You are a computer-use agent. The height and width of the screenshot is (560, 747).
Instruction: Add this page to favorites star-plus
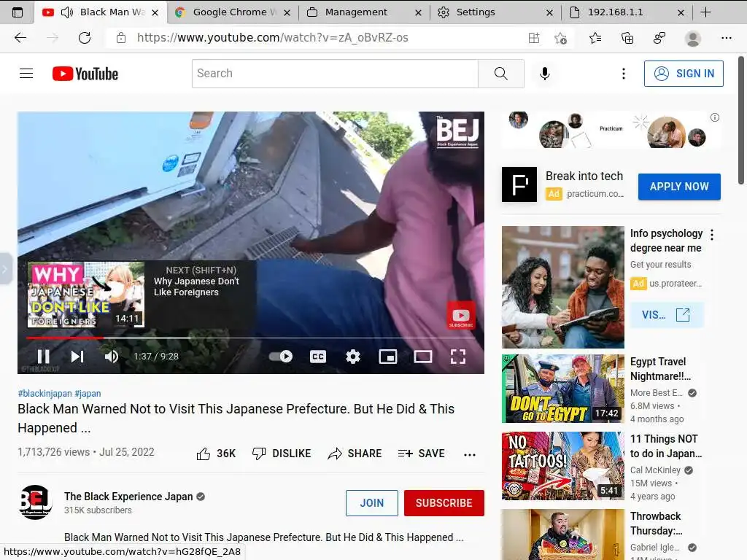561,38
